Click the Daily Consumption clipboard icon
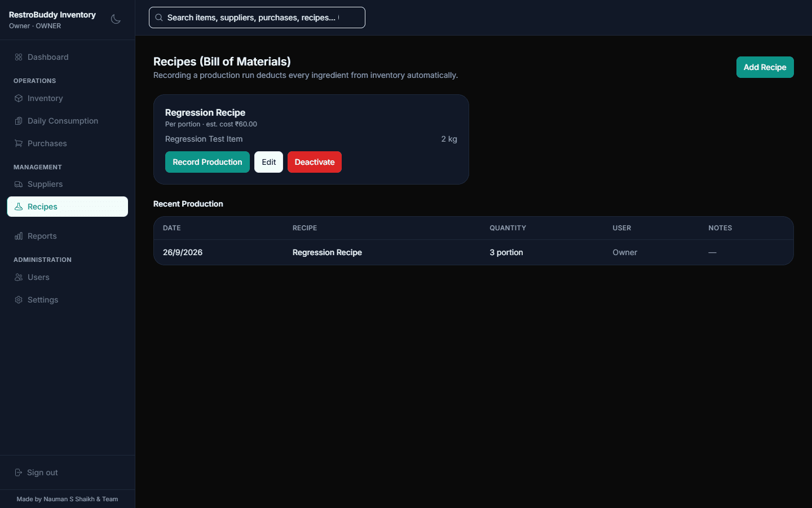 19,121
